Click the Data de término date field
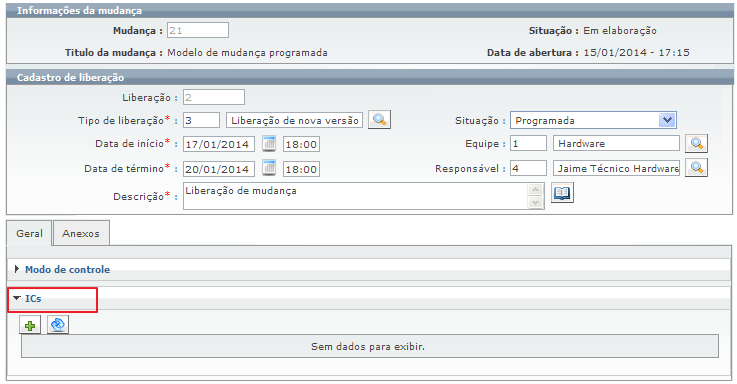The image size is (737, 384). (x=219, y=169)
